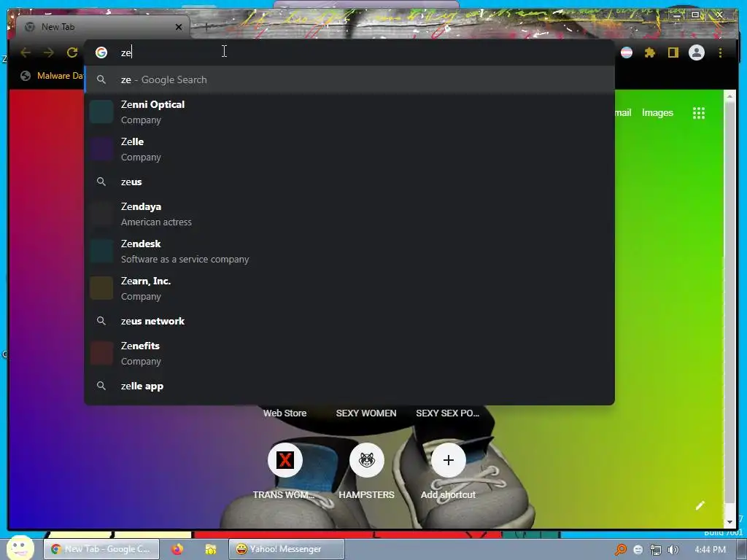Pick the 'zelle app' suggestion
This screenshot has height=560, width=747.
[349, 386]
